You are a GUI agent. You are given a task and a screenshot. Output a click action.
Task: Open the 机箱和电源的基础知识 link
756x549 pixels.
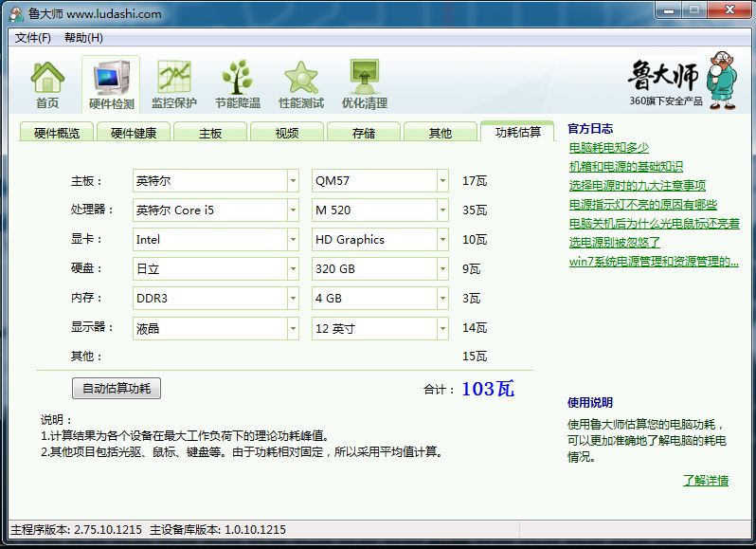tap(626, 167)
